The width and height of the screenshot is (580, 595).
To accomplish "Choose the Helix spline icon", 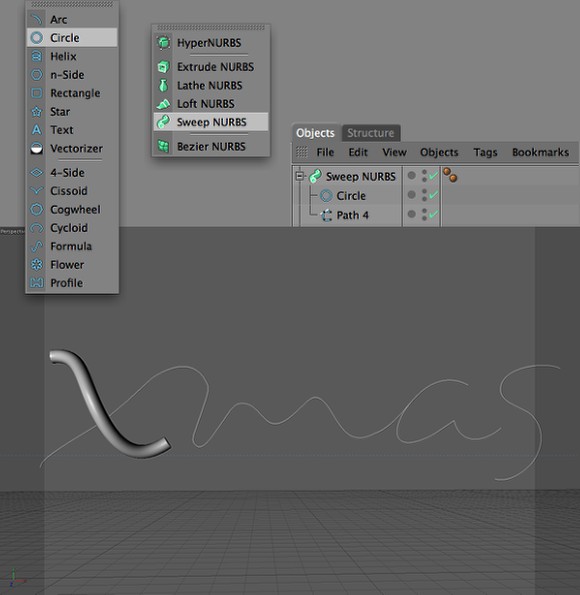I will click(36, 56).
